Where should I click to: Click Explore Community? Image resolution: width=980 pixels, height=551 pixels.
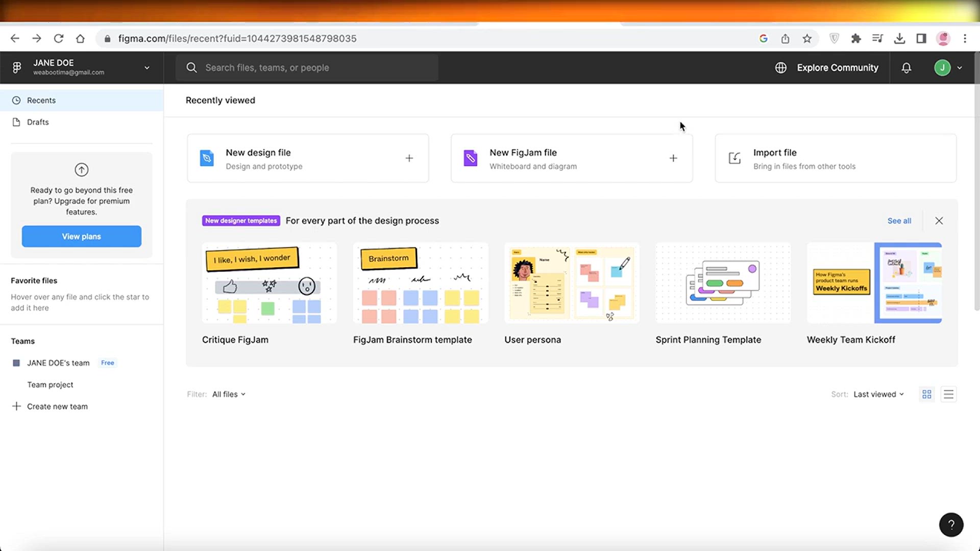(838, 68)
